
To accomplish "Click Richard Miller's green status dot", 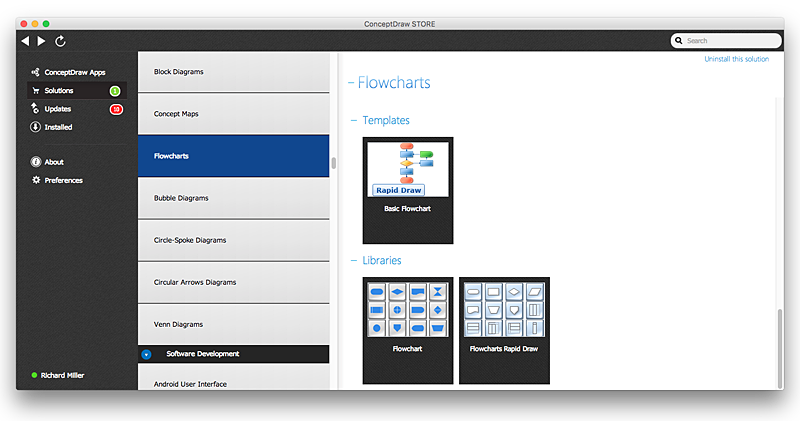I will pos(34,375).
